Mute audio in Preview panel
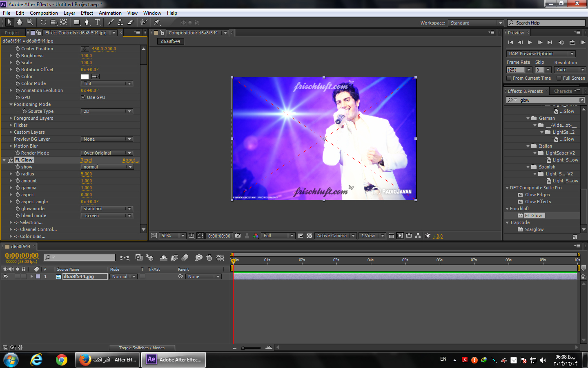The width and height of the screenshot is (588, 368). 561,43
